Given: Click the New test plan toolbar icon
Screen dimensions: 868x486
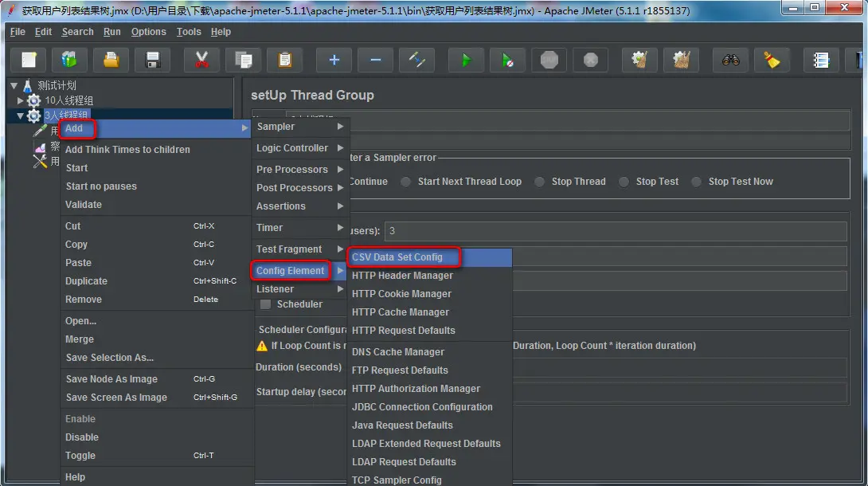Looking at the screenshot, I should click(29, 60).
